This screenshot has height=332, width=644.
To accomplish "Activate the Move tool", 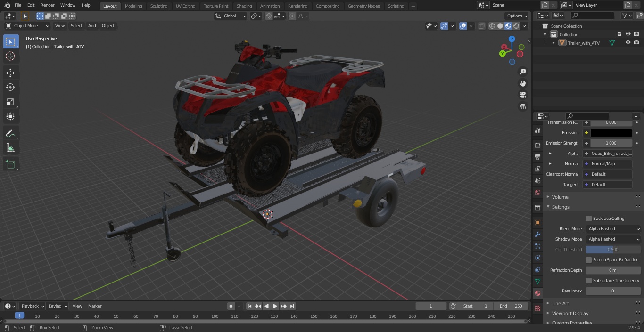I will 10,73.
